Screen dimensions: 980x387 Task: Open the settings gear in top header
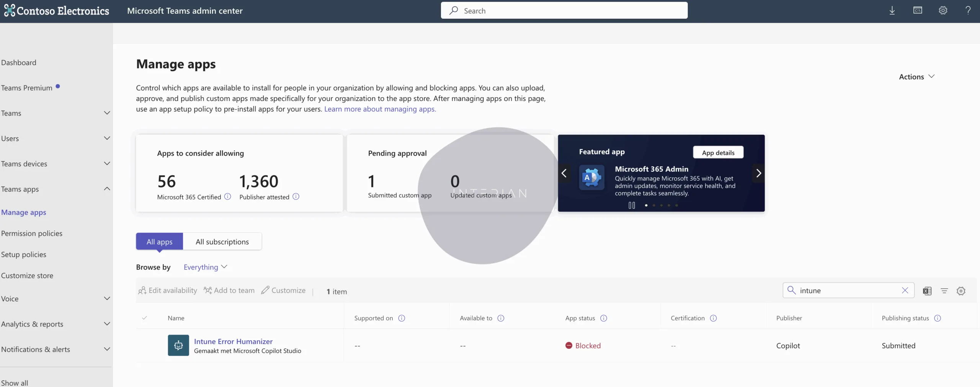[x=943, y=11]
